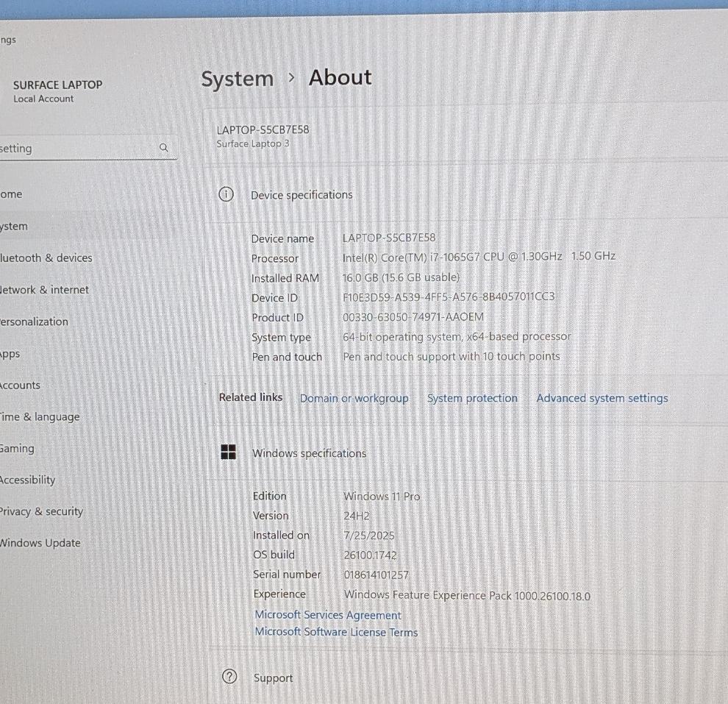The image size is (728, 704).
Task: Click the search magnifier icon in settings
Action: (x=163, y=148)
